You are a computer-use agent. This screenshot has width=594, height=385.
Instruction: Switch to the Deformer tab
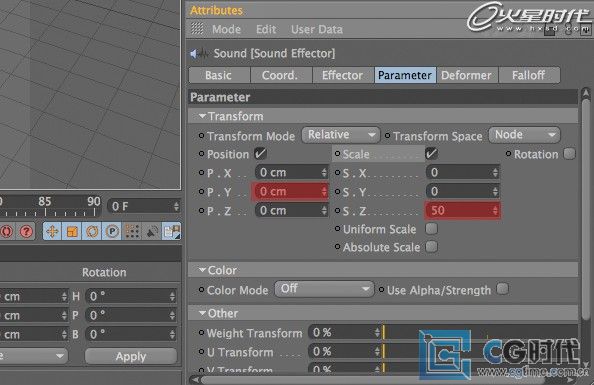(467, 75)
